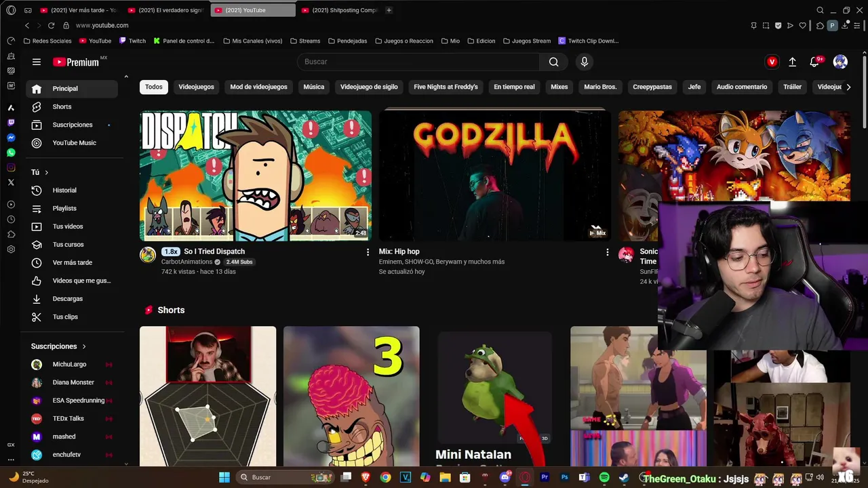Viewport: 868px width, 488px height.
Task: Click the www.youtube.com address bar
Action: [102, 25]
